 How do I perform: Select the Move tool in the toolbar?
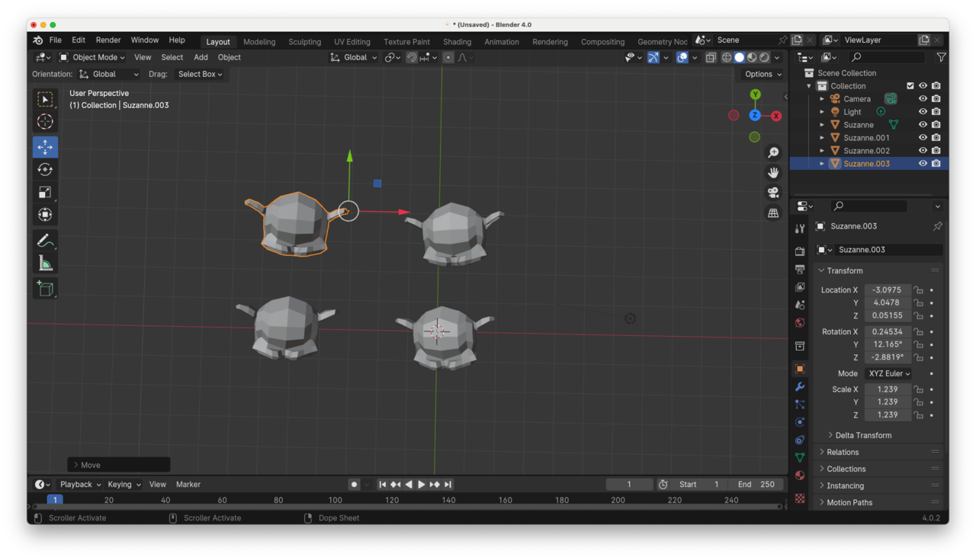45,147
